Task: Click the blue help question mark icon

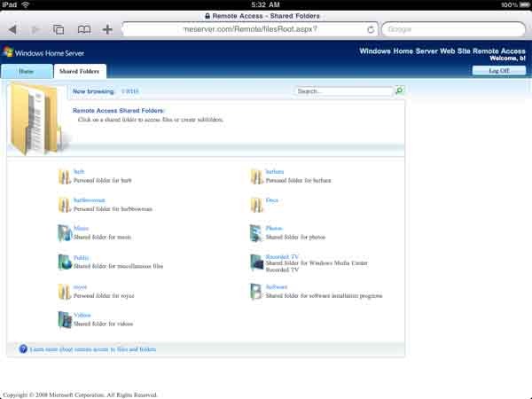Action: [x=23, y=348]
